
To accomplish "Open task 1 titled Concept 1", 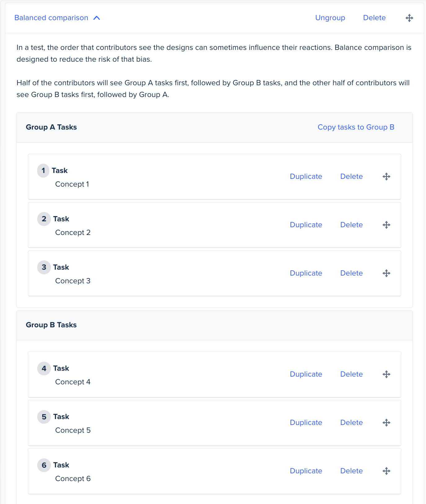I will (x=72, y=184).
